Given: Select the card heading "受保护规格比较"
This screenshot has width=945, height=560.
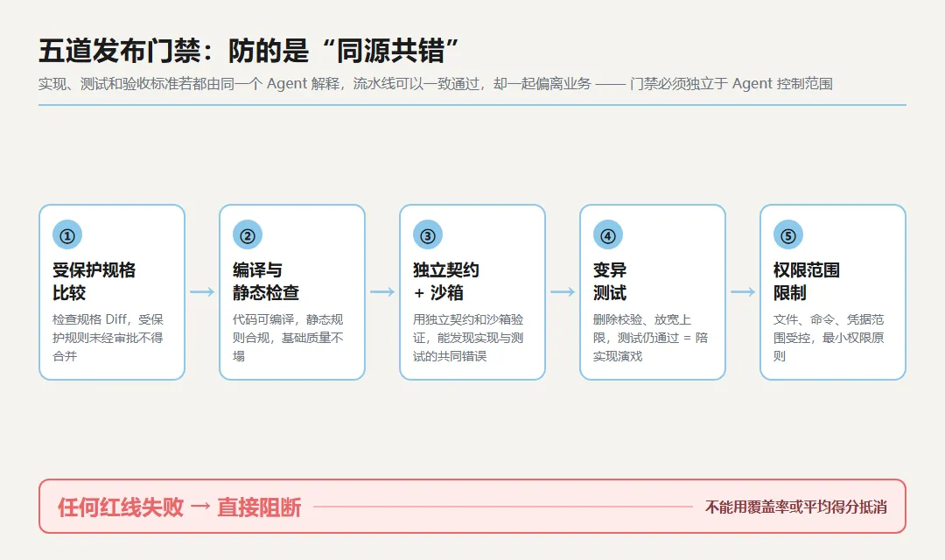Looking at the screenshot, I should pos(94,282).
